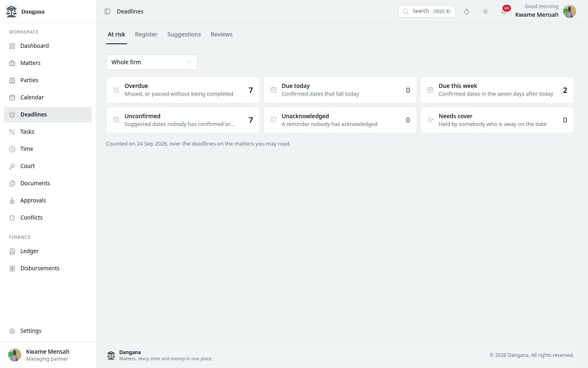Viewport: 588px width, 368px height.
Task: Go to Deadlines in the sidebar
Action: 48,115
